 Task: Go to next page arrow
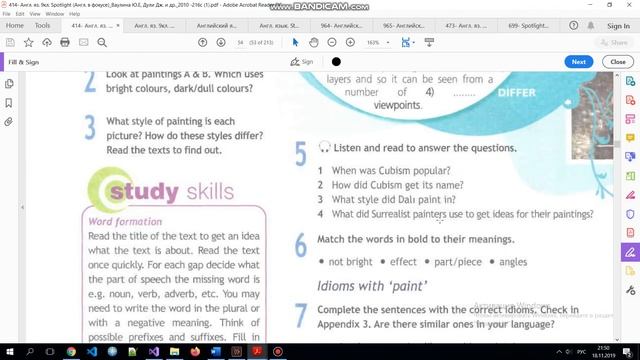tap(221, 42)
